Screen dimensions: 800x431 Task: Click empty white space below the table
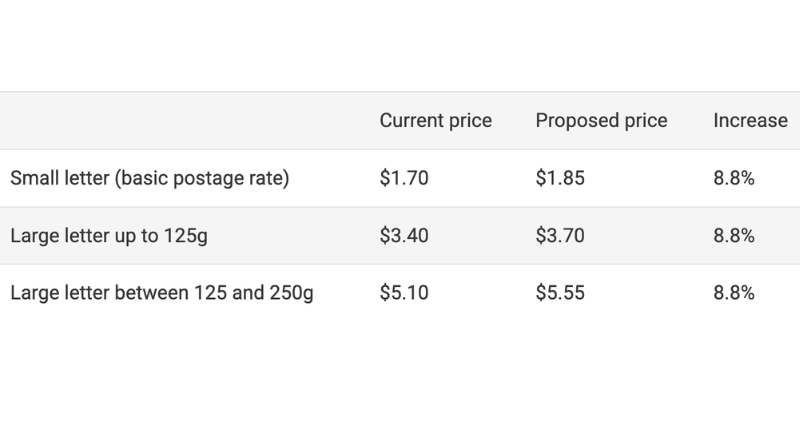[400, 380]
